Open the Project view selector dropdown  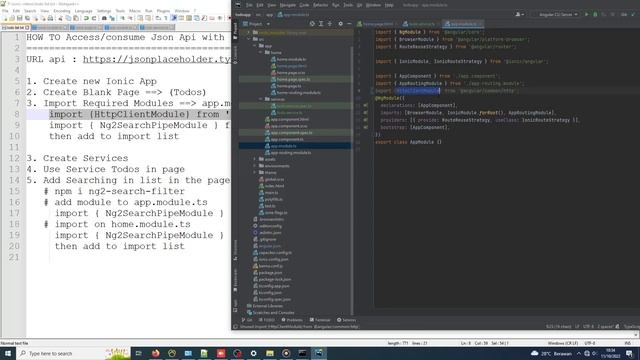click(x=256, y=24)
